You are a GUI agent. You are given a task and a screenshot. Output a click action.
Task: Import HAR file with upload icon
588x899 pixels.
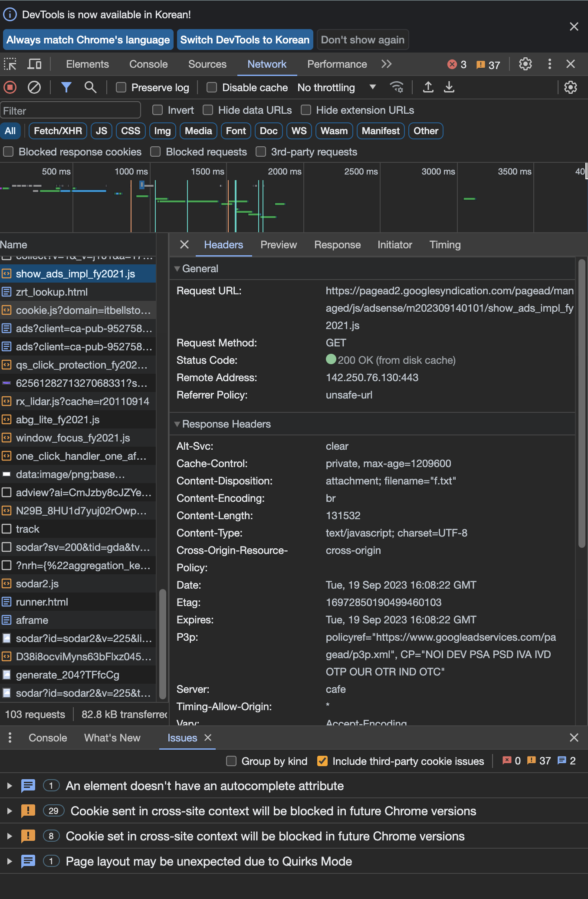(428, 87)
